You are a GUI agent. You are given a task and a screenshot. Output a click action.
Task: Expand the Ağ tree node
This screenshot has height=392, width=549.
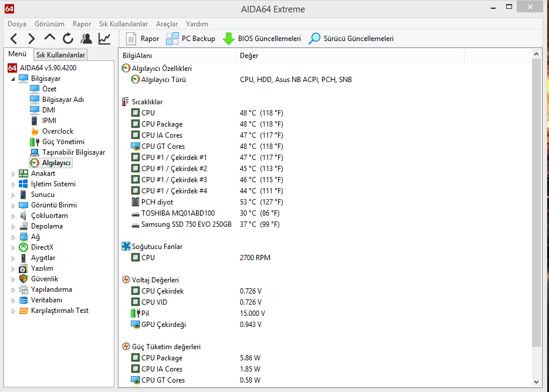click(x=13, y=237)
